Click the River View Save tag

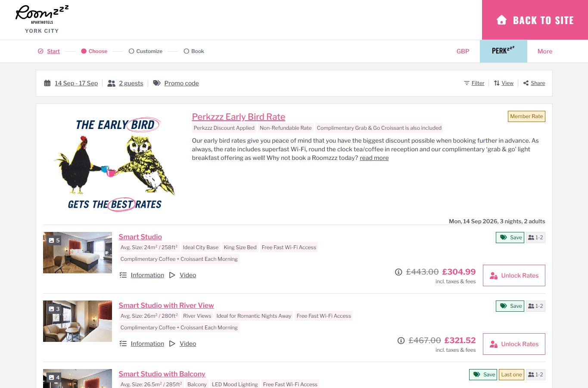point(510,306)
